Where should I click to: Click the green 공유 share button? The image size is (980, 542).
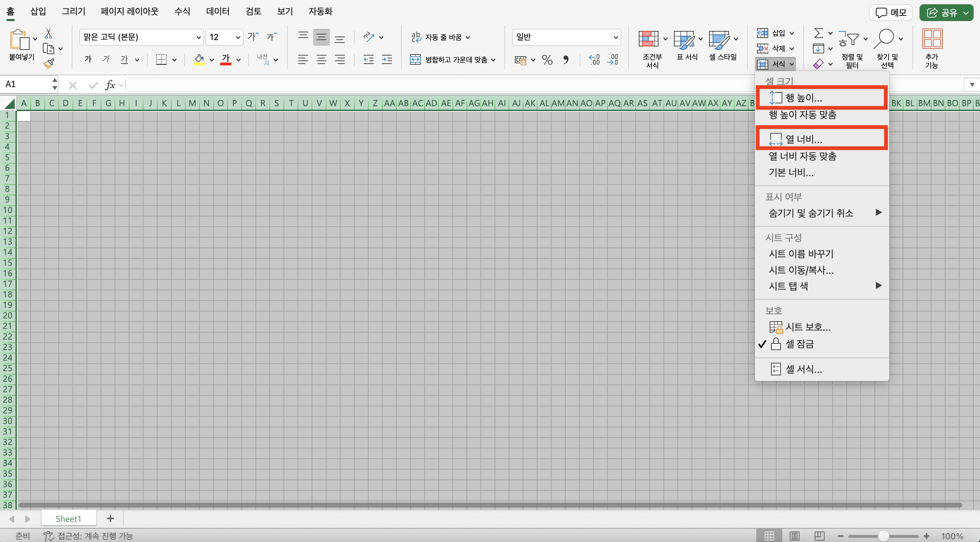click(x=946, y=13)
